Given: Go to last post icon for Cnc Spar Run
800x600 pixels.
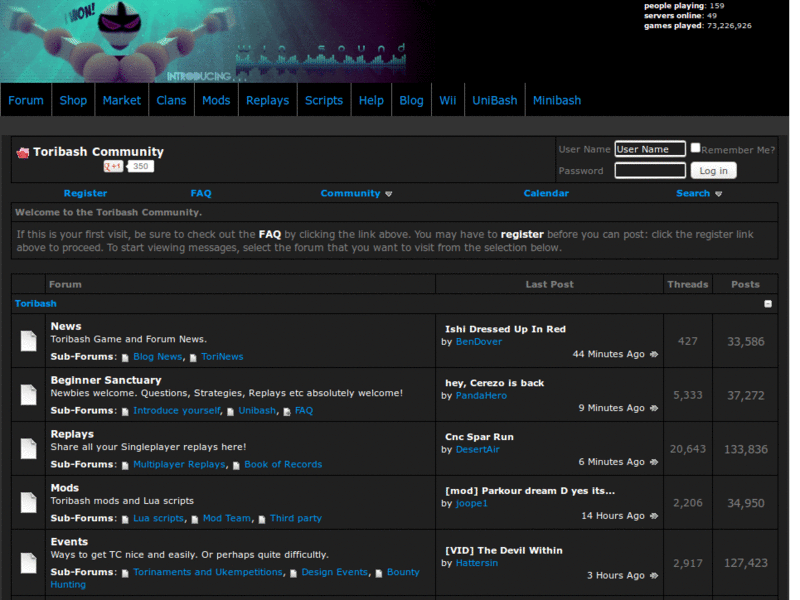Looking at the screenshot, I should pos(654,462).
